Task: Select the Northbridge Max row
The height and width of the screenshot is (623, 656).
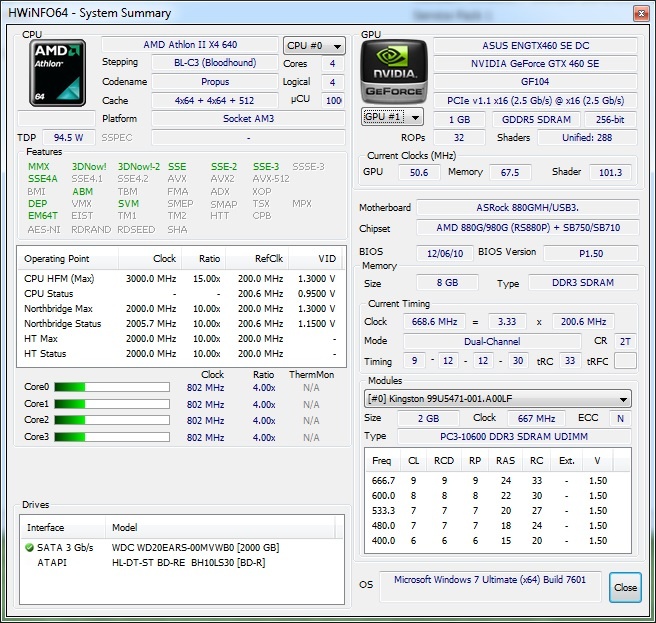Action: point(181,309)
